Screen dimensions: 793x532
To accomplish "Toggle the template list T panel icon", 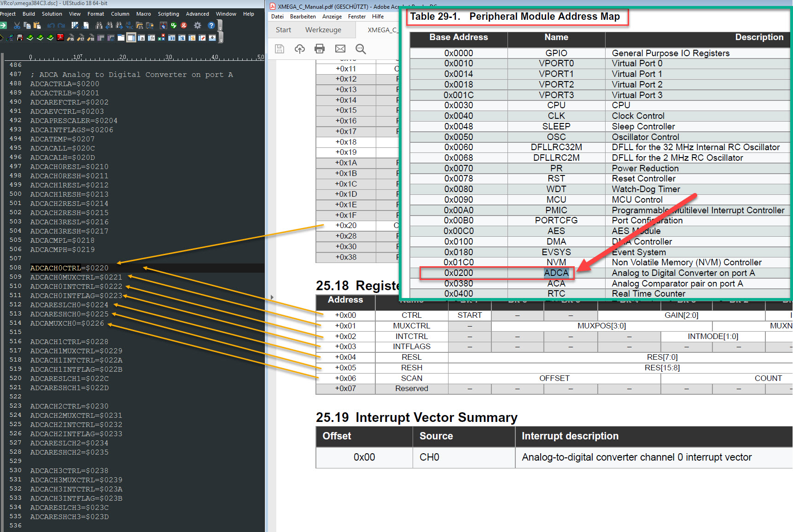I will 172,38.
